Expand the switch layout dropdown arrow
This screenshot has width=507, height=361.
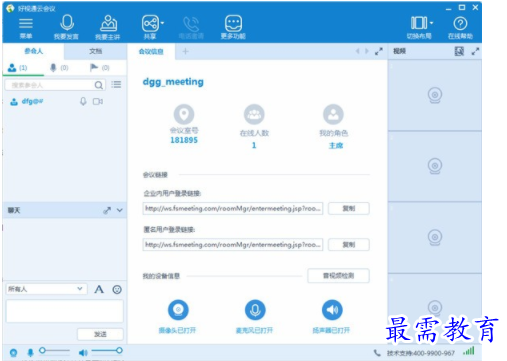click(431, 23)
